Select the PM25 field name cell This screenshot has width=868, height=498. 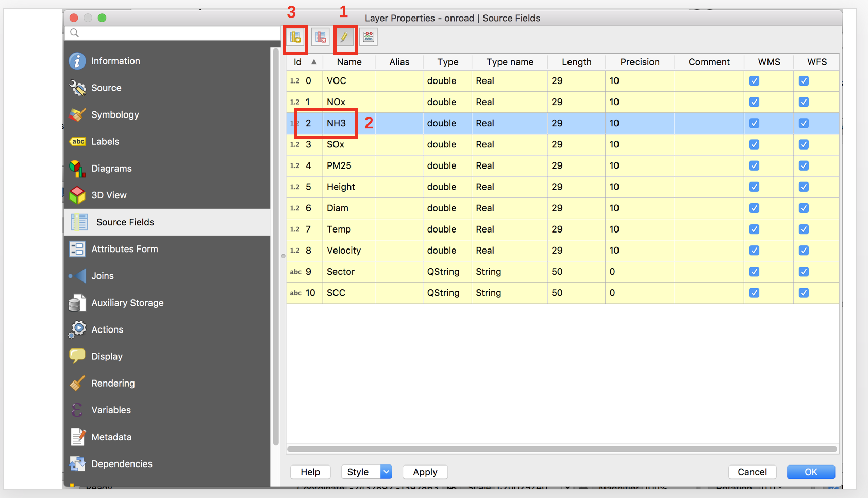point(349,165)
